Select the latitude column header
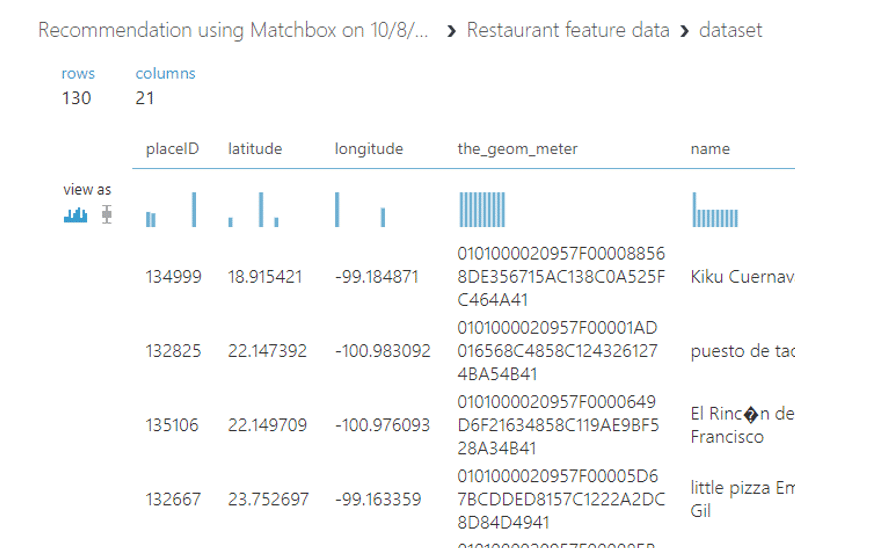This screenshot has width=870, height=550. 255,149
